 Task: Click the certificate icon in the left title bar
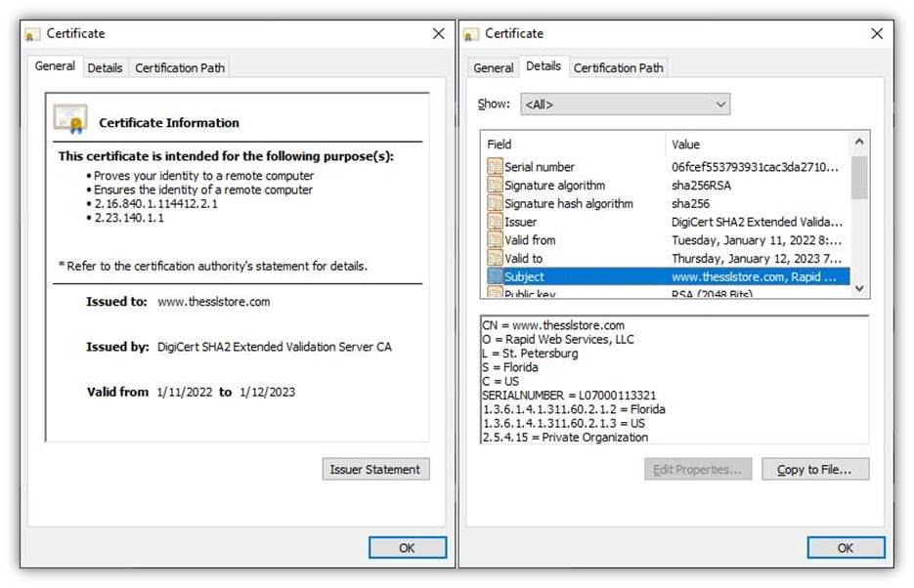click(31, 32)
